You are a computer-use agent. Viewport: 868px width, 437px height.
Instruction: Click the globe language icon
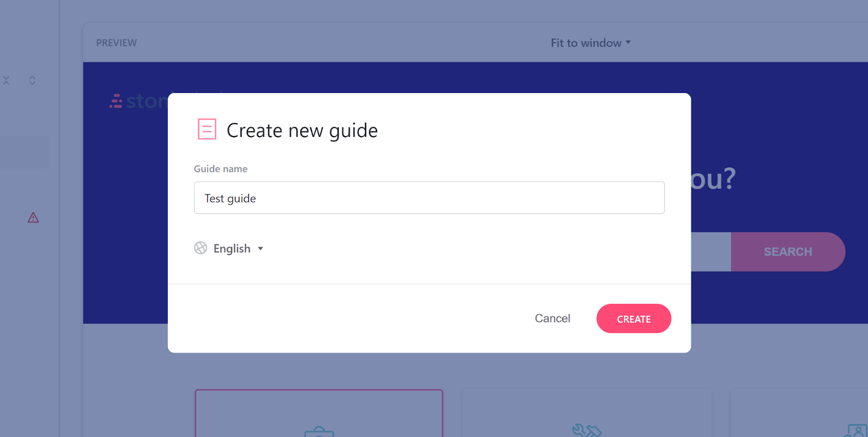pyautogui.click(x=201, y=248)
